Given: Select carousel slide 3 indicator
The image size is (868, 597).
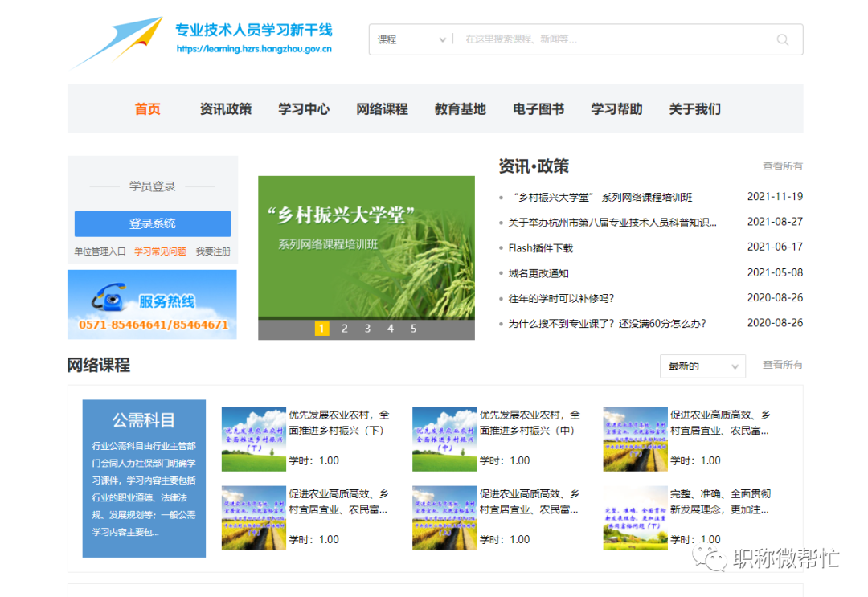Looking at the screenshot, I should 367,329.
